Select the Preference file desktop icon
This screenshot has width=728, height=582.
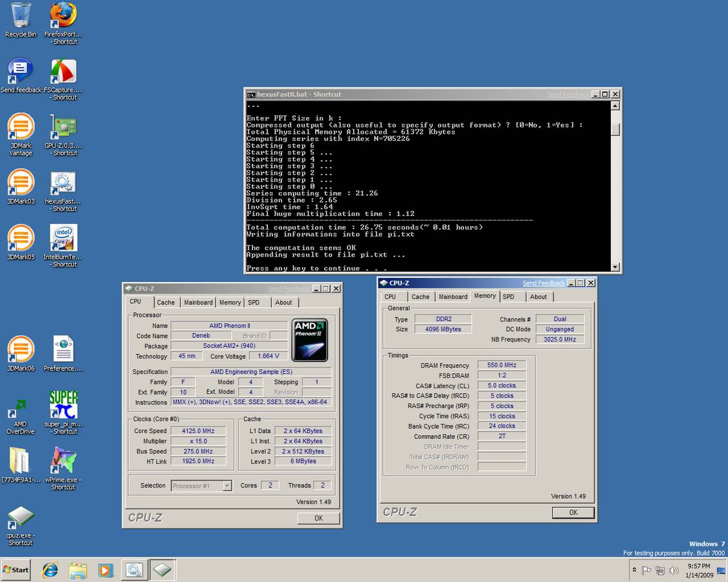point(63,354)
